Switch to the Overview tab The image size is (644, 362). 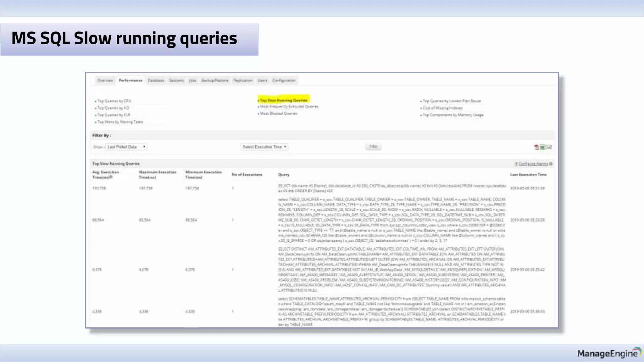105,80
